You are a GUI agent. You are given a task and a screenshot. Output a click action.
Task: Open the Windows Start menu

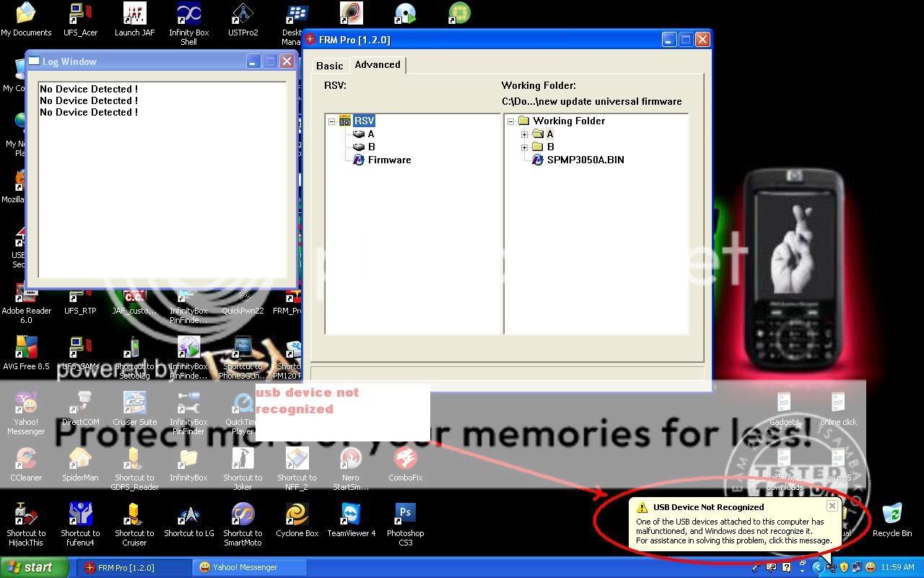[35, 567]
